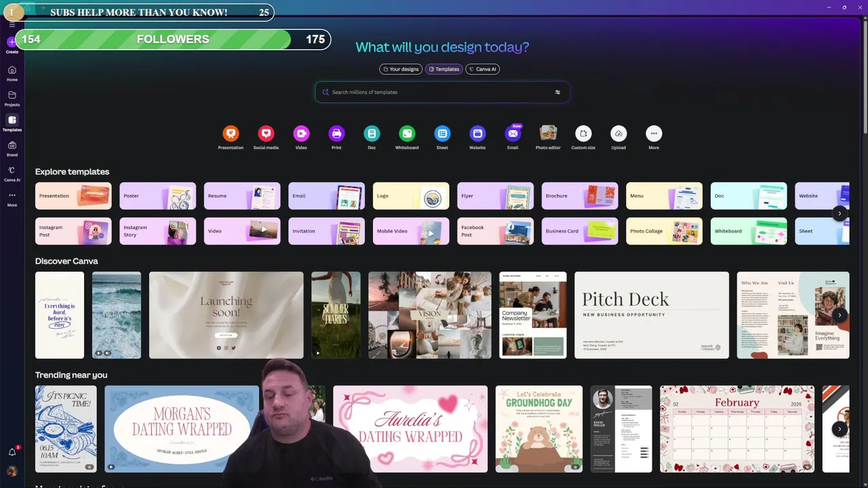Click the More ellipsis shortcut icon
This screenshot has width=868, height=488.
tap(654, 134)
